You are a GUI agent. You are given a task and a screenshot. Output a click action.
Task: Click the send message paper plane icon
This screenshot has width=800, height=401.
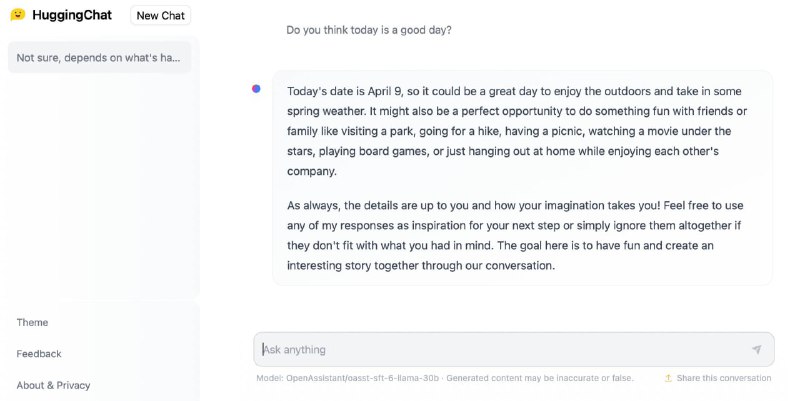click(x=756, y=349)
